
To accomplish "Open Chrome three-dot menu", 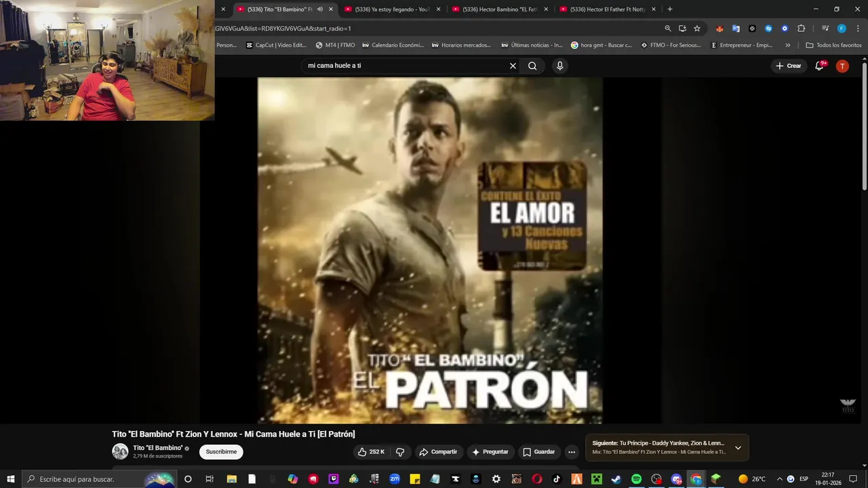I will tap(856, 28).
